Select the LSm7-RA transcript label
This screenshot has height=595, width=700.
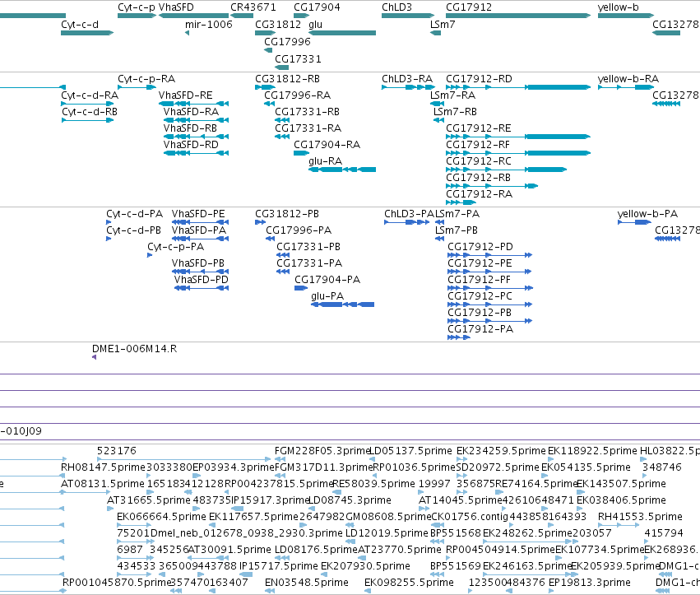pos(452,95)
